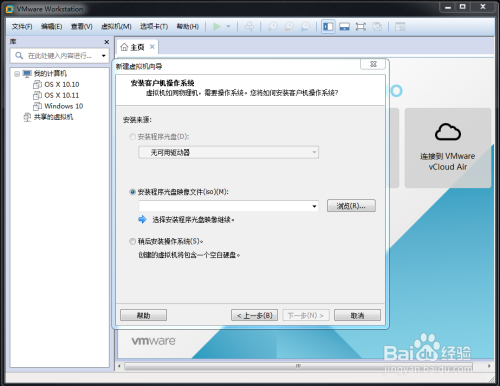Click the 下一步(N) > next button
Image resolution: width=500 pixels, height=386 pixels.
click(306, 315)
